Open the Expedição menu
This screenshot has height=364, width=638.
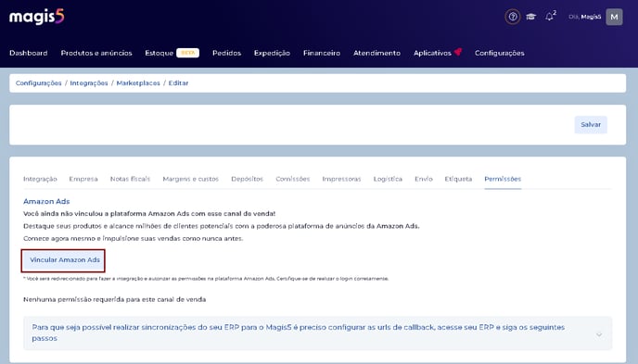coord(272,53)
